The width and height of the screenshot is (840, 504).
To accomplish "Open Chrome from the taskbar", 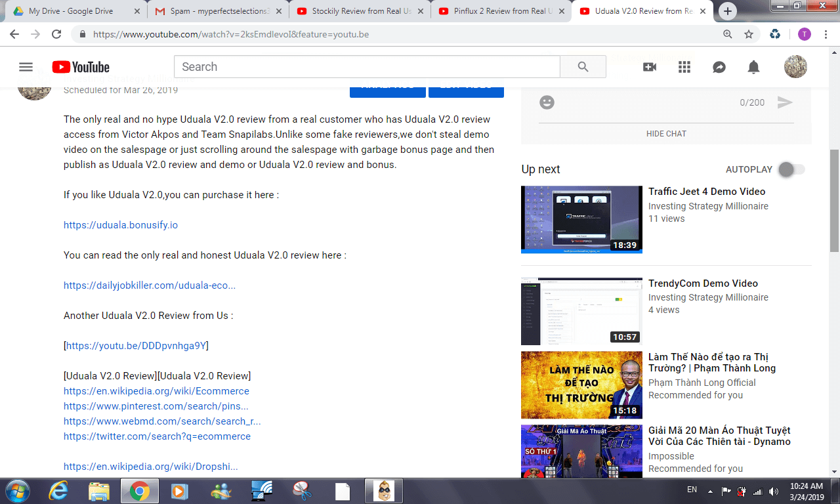I will coord(138,491).
